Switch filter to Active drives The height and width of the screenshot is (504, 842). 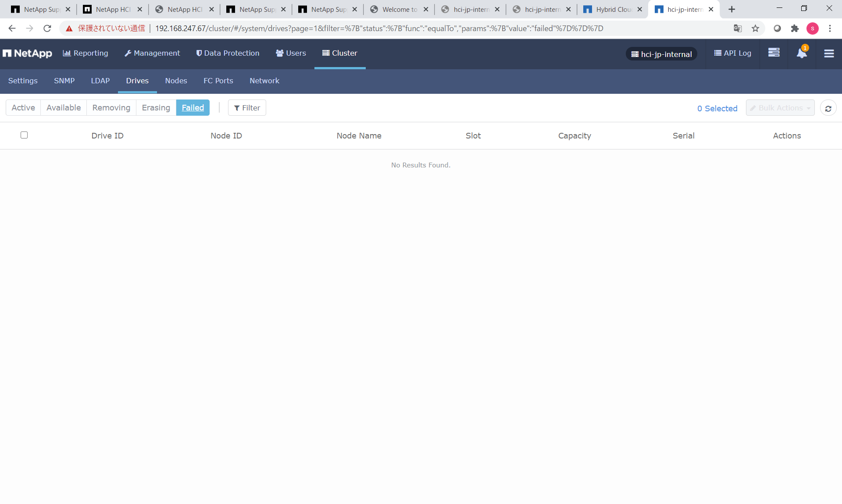tap(23, 107)
